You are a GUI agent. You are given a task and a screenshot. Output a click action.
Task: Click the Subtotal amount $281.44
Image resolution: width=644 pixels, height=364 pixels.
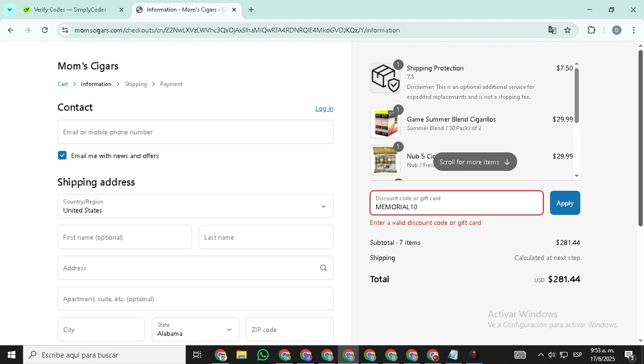(x=568, y=243)
